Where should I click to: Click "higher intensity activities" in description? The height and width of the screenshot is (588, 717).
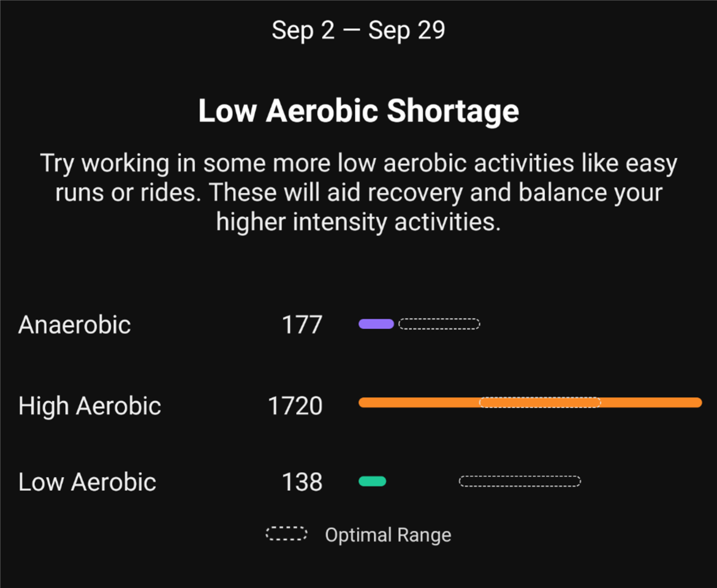pos(358,221)
